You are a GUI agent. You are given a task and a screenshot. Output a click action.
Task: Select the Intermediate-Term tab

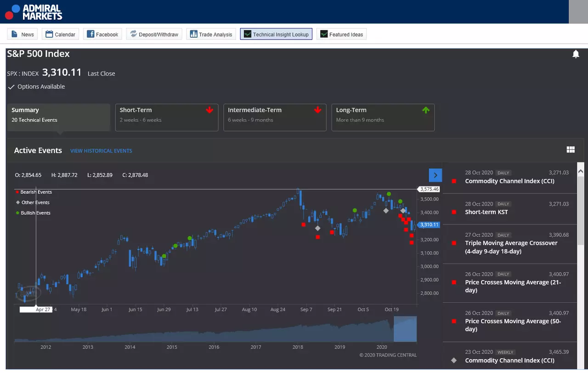tap(275, 117)
